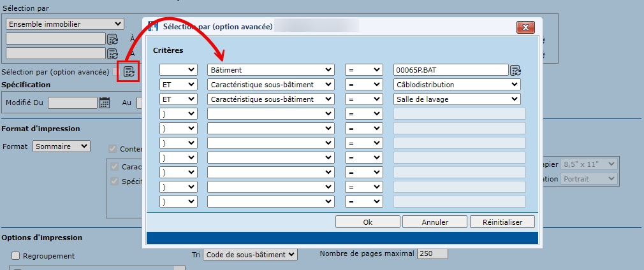
Task: Click the lookup icon left of the red-boxed icon
Action: [113, 53]
